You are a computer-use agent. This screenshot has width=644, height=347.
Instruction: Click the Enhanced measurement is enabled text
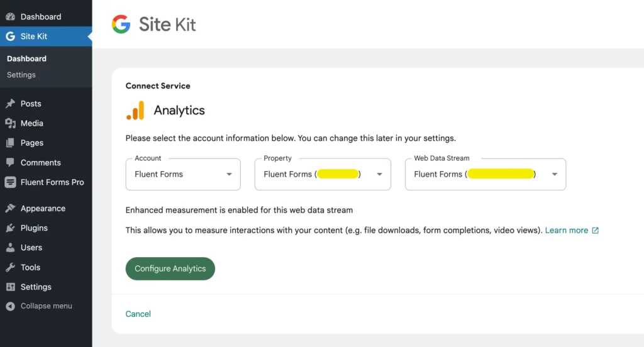tap(239, 210)
